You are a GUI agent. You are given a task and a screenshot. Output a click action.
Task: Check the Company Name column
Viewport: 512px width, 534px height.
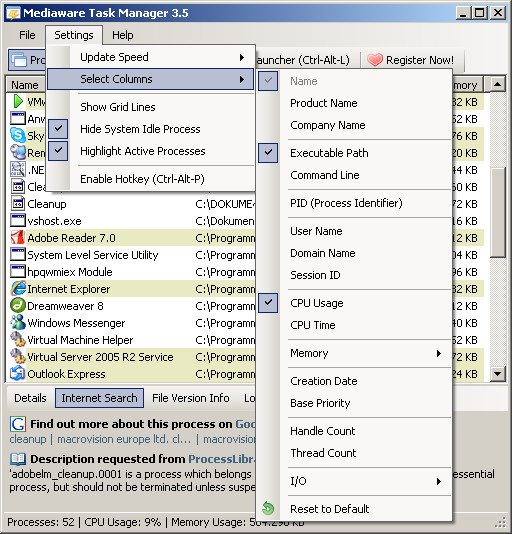click(354, 125)
